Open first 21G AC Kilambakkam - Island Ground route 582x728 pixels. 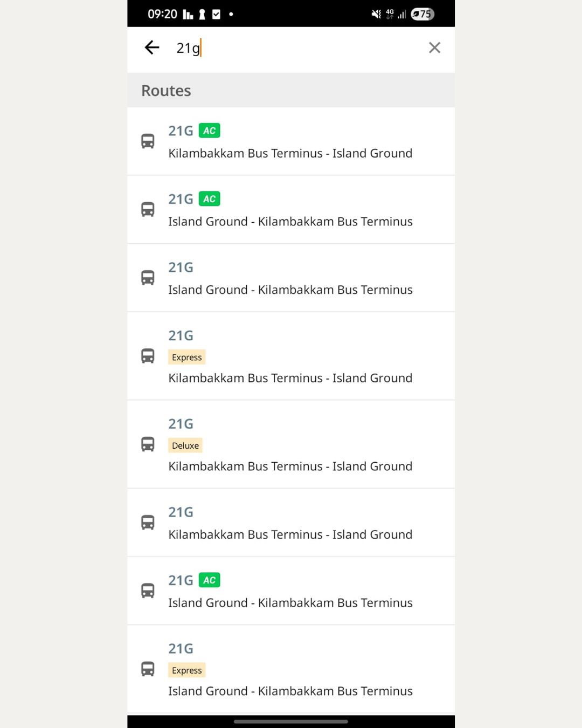pyautogui.click(x=291, y=141)
